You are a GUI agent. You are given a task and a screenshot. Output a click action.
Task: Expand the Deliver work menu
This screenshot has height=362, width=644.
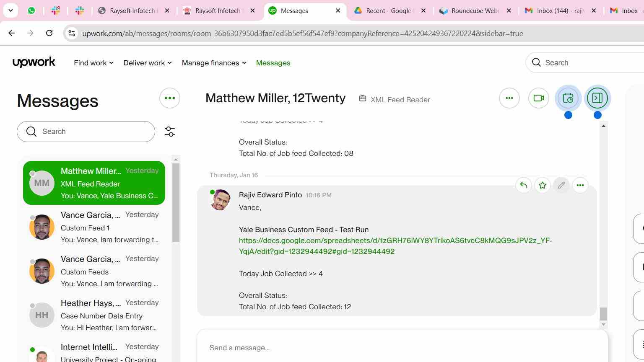(x=148, y=63)
